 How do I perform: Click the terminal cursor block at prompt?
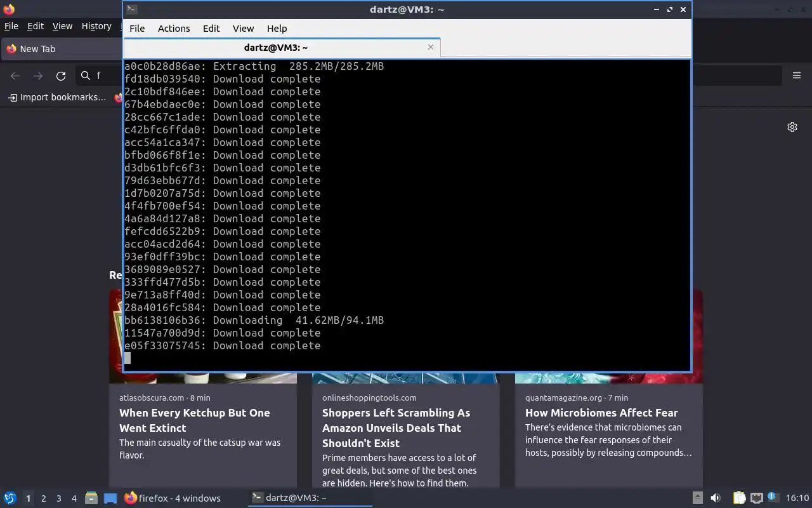(x=128, y=358)
